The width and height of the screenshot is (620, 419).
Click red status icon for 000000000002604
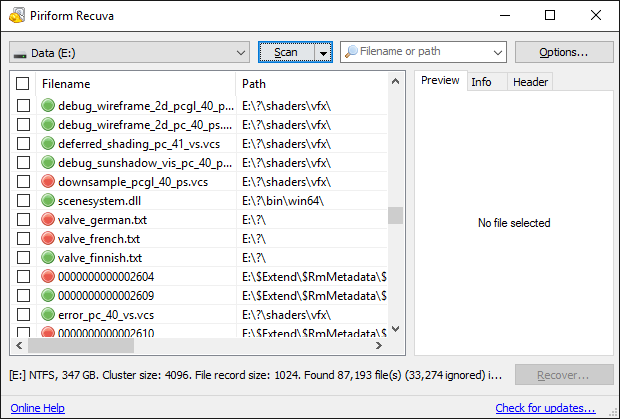pos(48,276)
